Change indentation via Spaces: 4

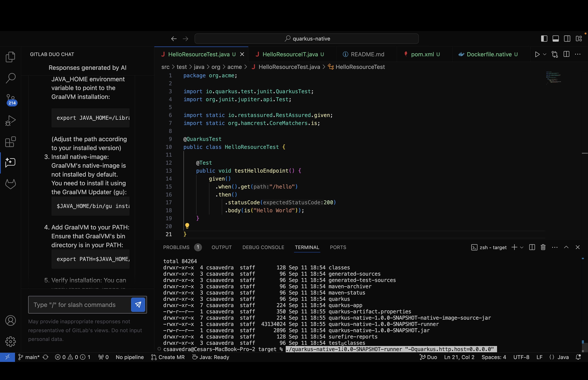point(493,357)
